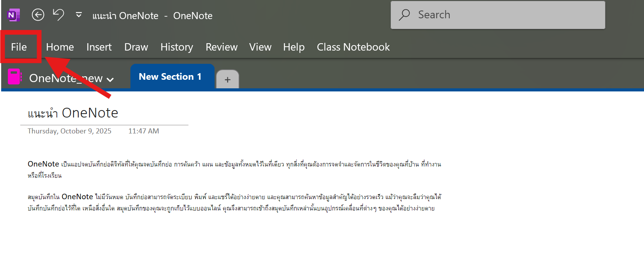Select the New Section 1 tab

(x=170, y=77)
